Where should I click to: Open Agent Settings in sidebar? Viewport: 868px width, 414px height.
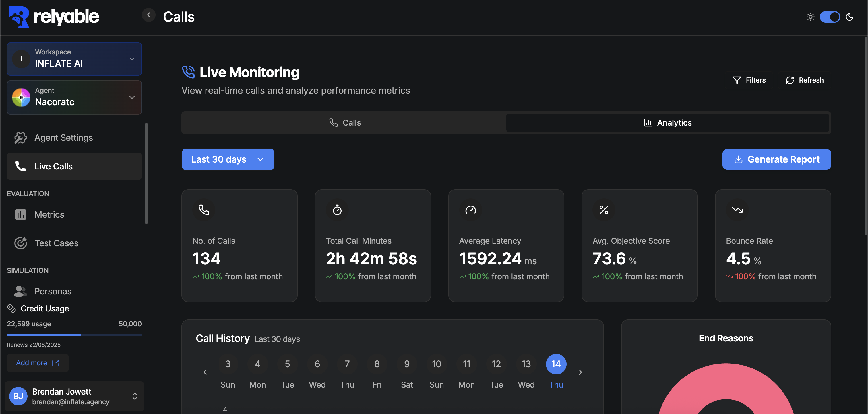(74, 138)
